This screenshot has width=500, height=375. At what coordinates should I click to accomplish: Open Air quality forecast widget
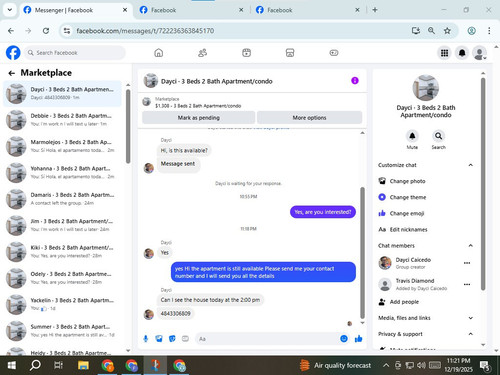335,365
